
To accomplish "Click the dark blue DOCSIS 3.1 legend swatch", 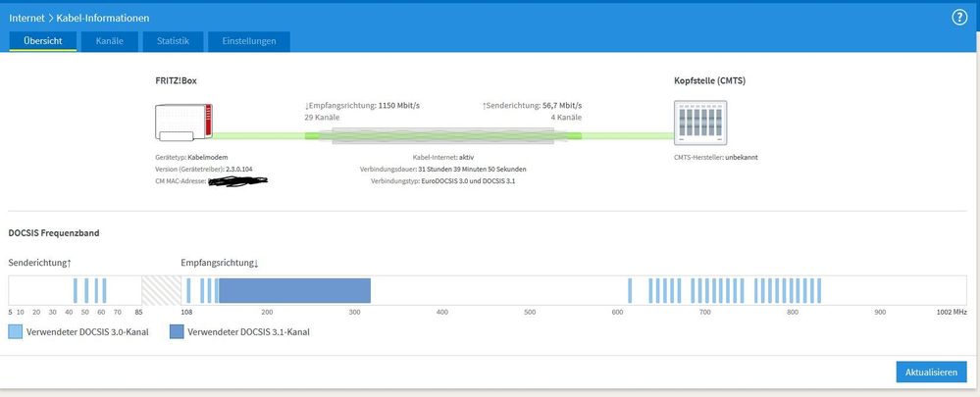I will click(x=177, y=332).
